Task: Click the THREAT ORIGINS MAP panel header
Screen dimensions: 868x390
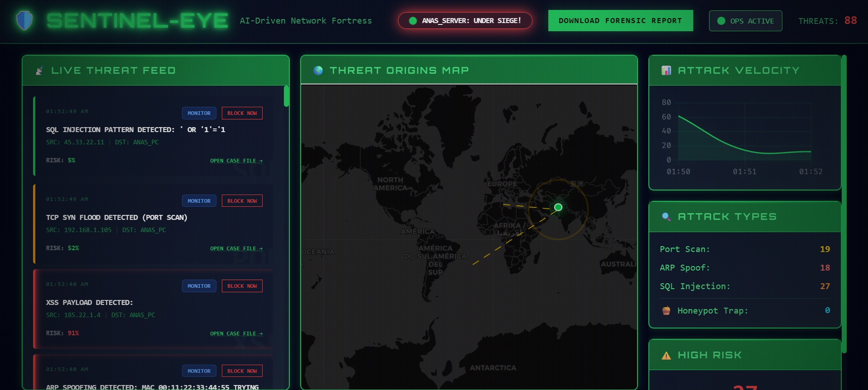Action: coord(469,70)
